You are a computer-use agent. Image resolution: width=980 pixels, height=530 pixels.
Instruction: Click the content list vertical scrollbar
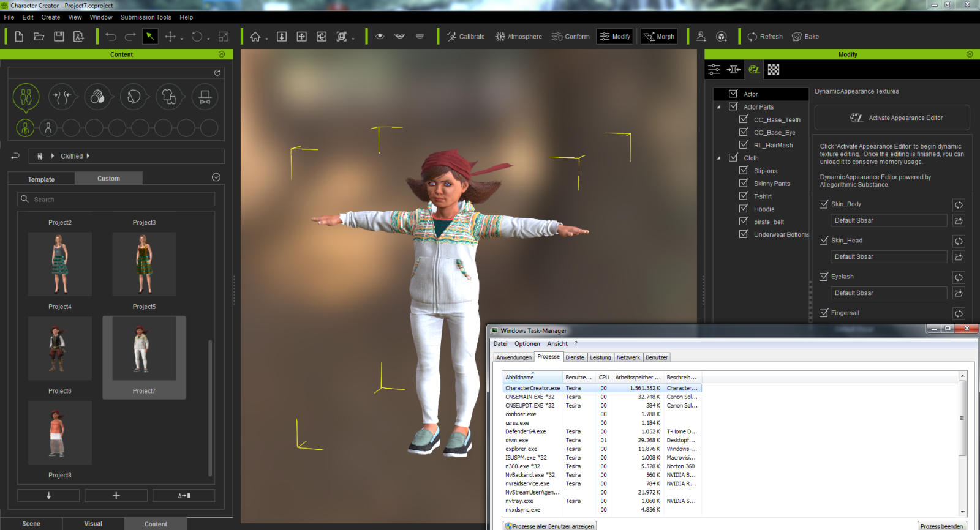(x=210, y=407)
